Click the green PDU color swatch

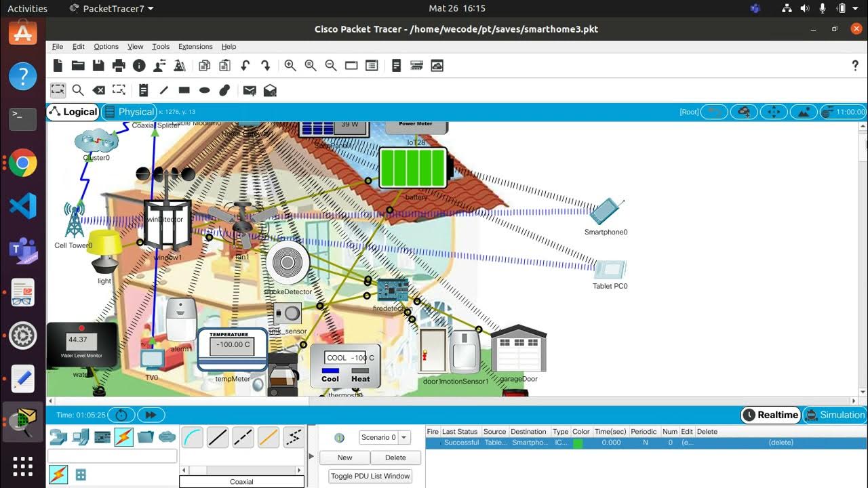tap(578, 443)
